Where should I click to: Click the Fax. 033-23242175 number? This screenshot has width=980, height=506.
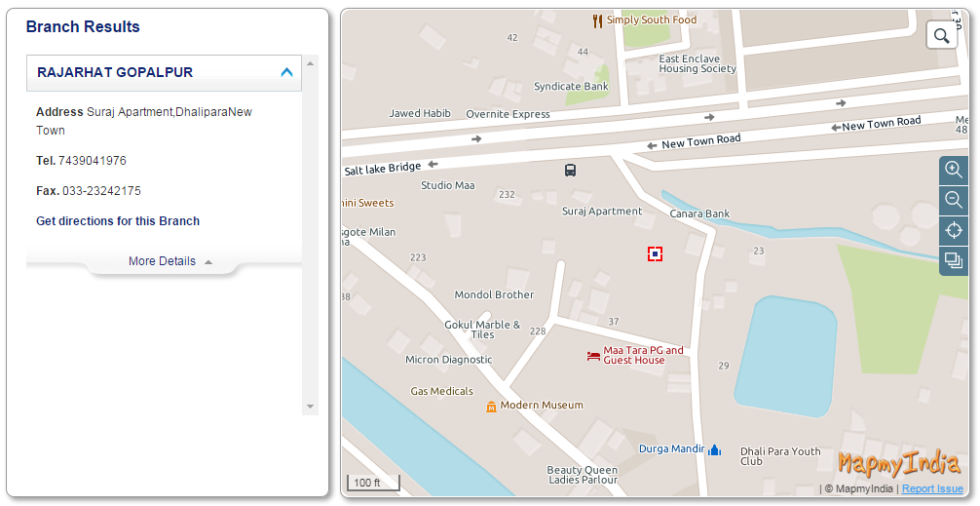click(102, 191)
